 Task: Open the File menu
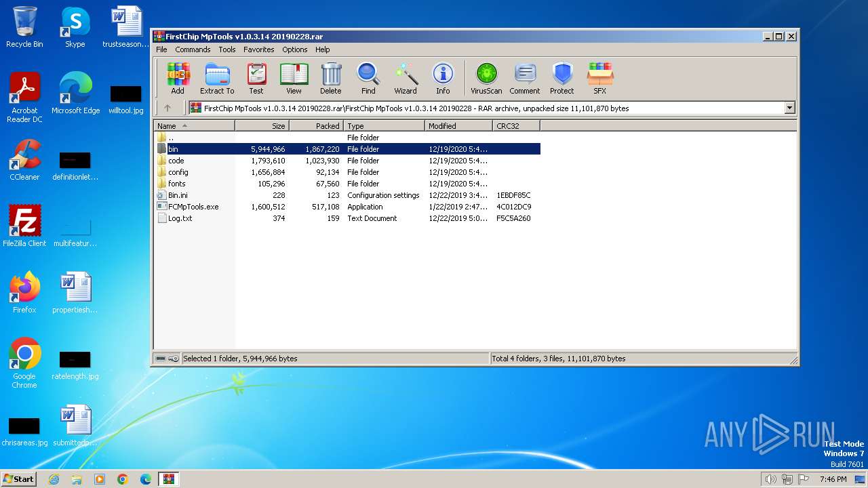161,49
